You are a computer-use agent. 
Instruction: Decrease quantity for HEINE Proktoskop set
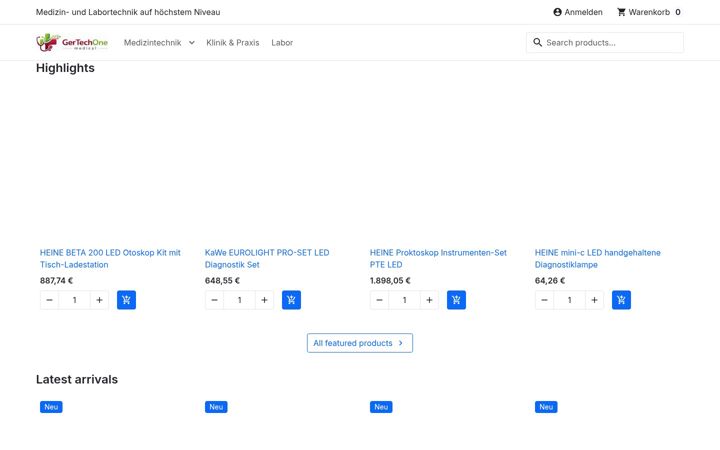coord(379,300)
